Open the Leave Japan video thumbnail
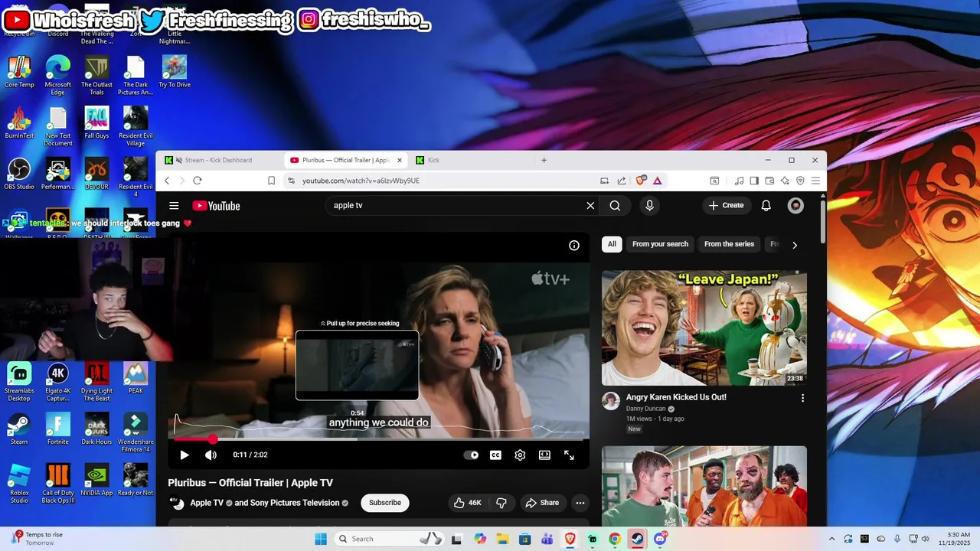 tap(704, 328)
